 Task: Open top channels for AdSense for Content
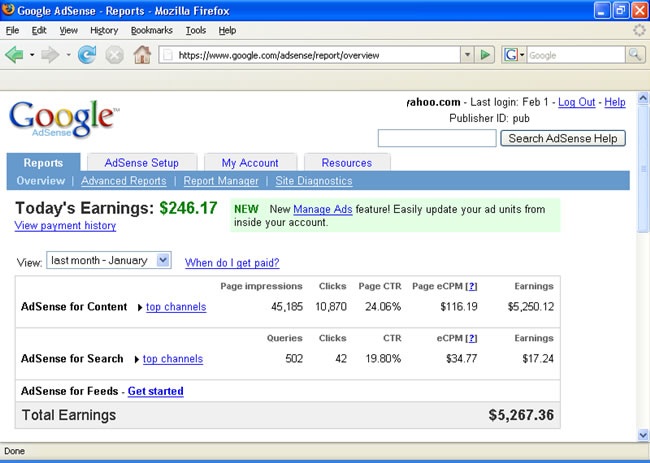tap(176, 307)
